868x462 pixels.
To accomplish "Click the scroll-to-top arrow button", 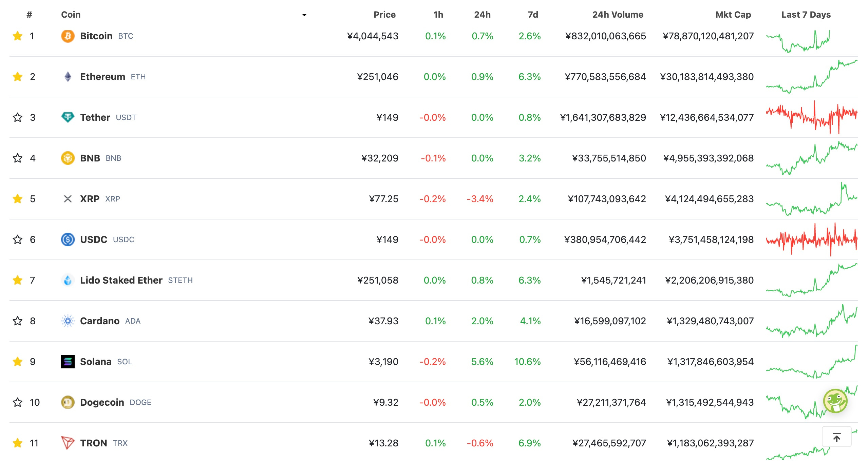I will pyautogui.click(x=837, y=437).
